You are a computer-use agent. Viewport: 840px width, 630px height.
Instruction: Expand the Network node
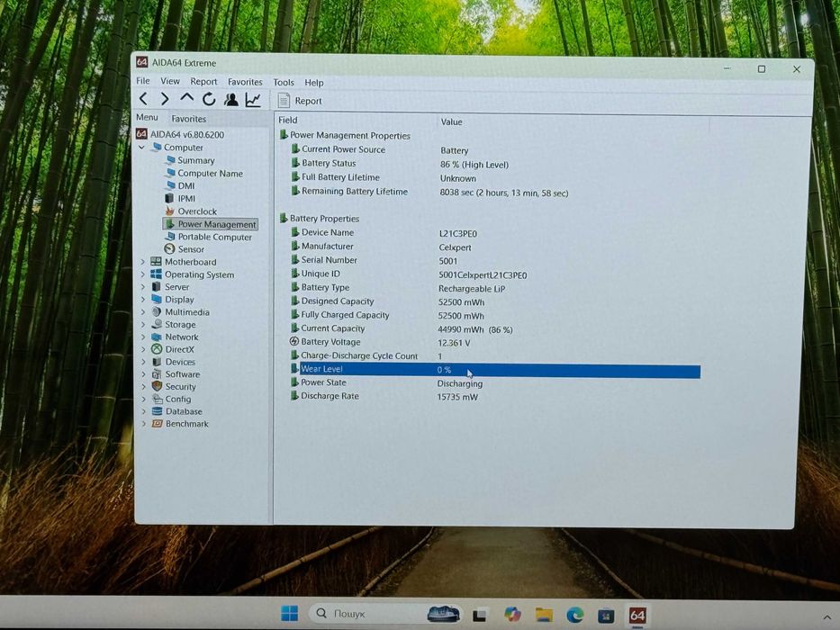(143, 337)
